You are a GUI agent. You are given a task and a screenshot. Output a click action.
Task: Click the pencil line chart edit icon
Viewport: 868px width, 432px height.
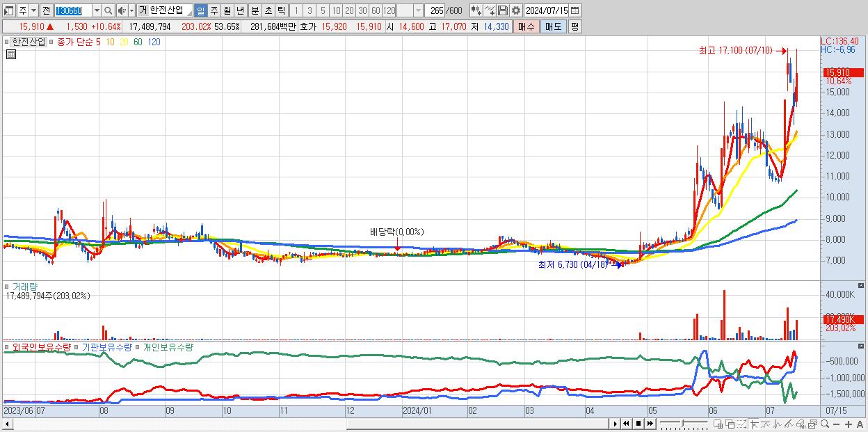789,424
